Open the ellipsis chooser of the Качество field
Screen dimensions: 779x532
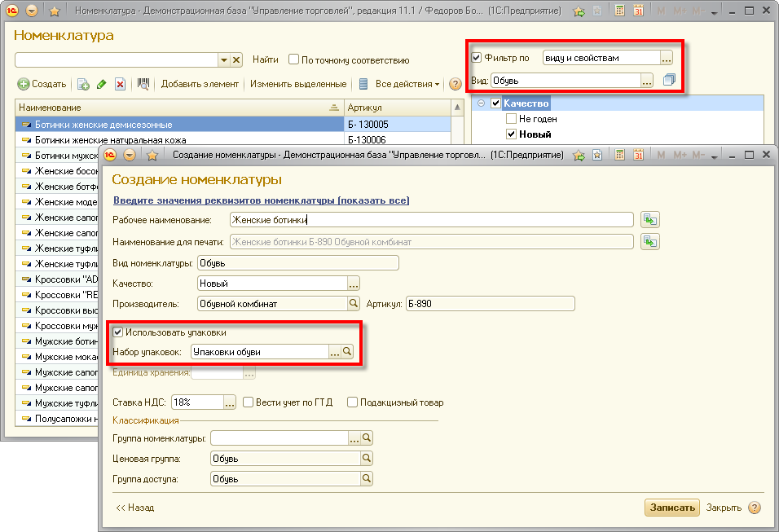tap(353, 284)
